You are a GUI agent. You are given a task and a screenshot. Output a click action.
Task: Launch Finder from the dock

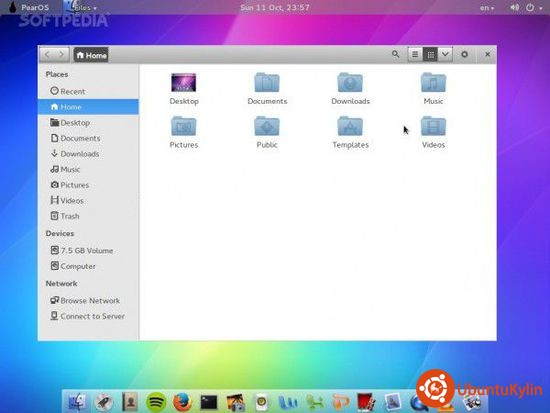(x=76, y=402)
